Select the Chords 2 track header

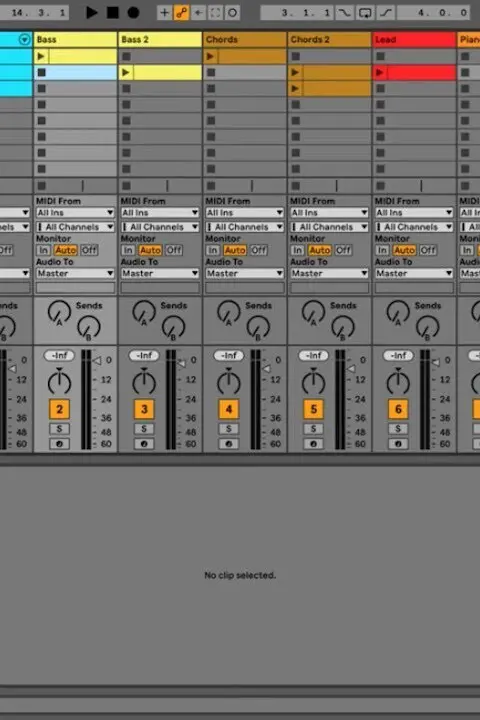329,39
